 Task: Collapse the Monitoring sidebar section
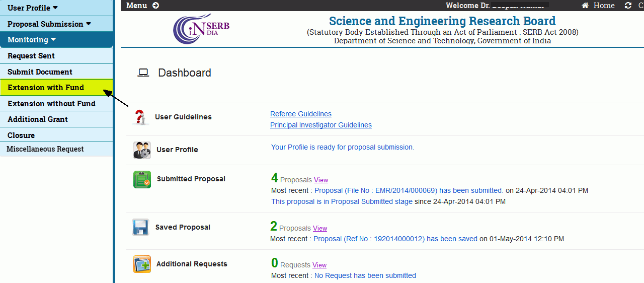click(x=56, y=39)
